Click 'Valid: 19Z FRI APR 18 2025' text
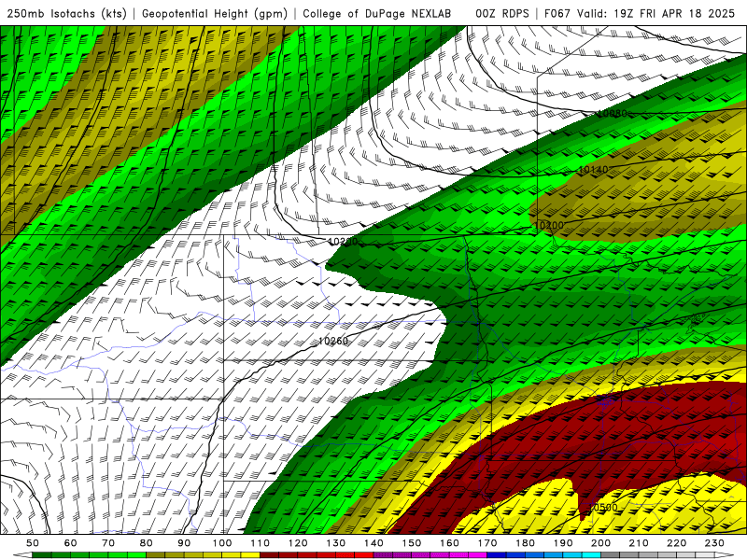The height and width of the screenshot is (560, 747). click(656, 13)
